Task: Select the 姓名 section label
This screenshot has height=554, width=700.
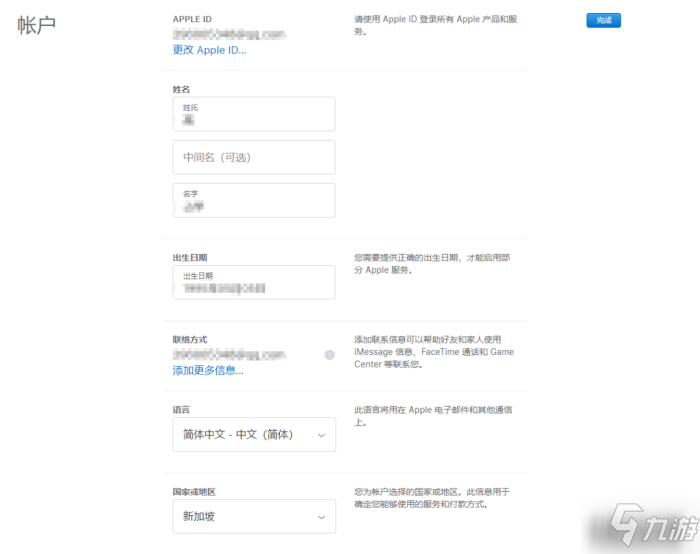Action: tap(181, 89)
